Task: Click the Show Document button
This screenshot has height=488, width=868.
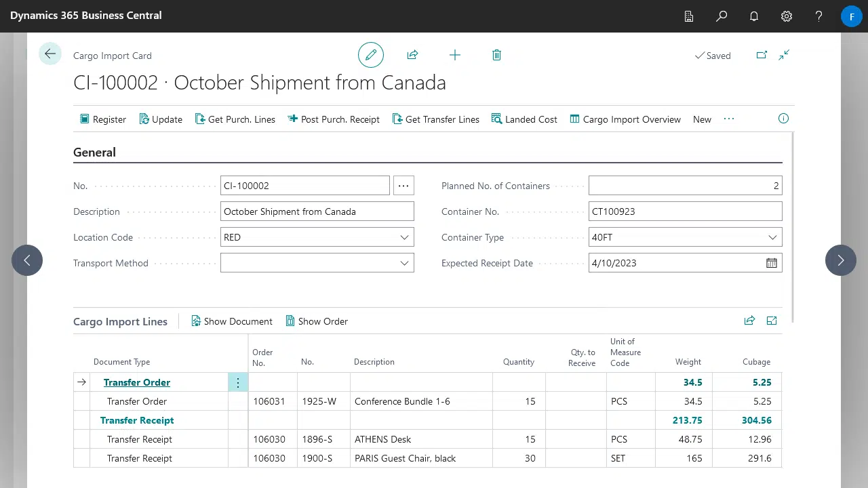Action: 231,321
